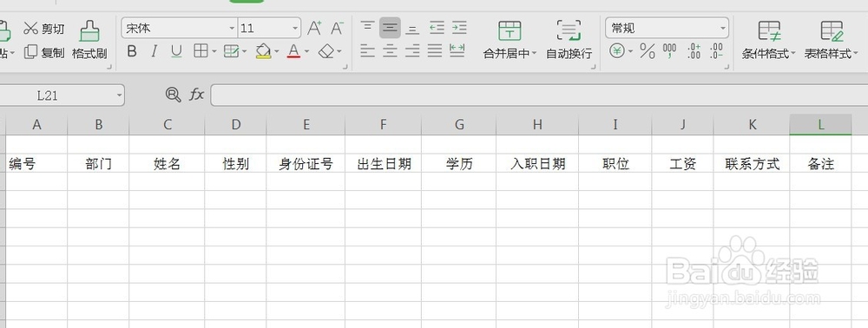Align text to bottom

click(411, 28)
